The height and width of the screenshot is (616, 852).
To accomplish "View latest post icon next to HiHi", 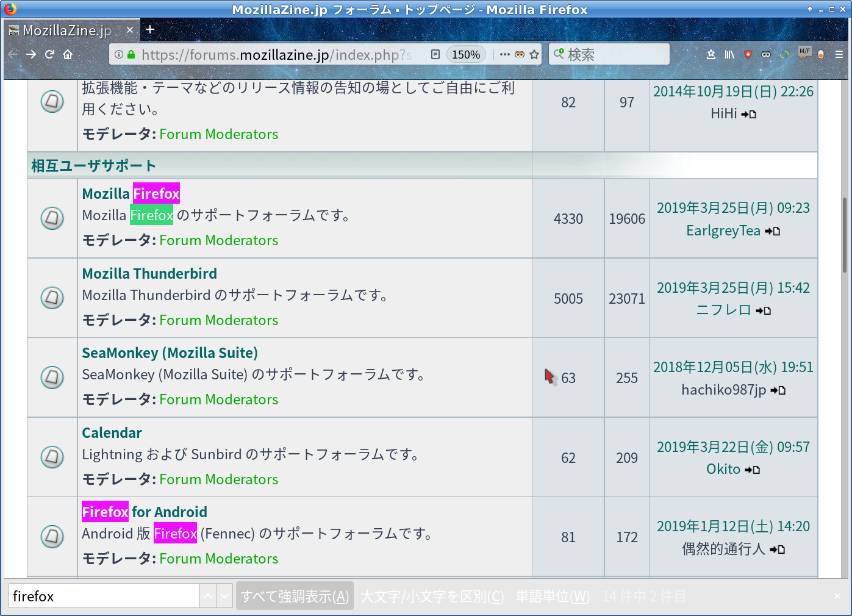I will pos(749,114).
